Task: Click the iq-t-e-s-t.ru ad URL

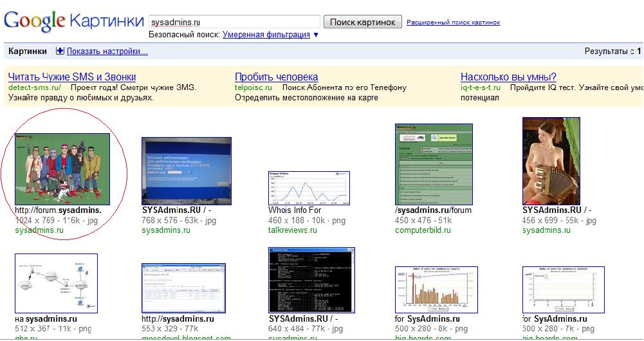Action: point(481,87)
